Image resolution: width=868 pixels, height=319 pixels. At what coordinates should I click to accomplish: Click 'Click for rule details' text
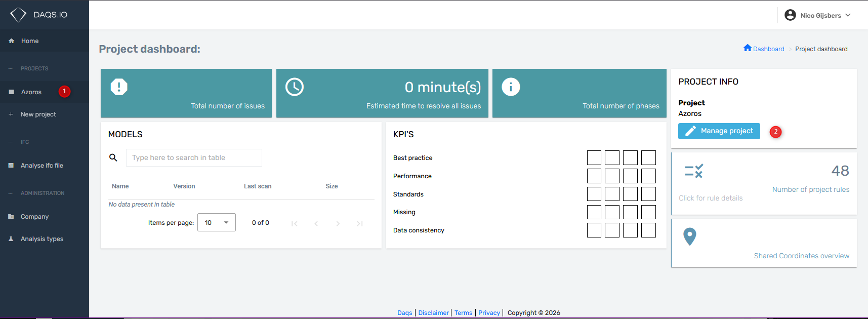[x=711, y=198]
